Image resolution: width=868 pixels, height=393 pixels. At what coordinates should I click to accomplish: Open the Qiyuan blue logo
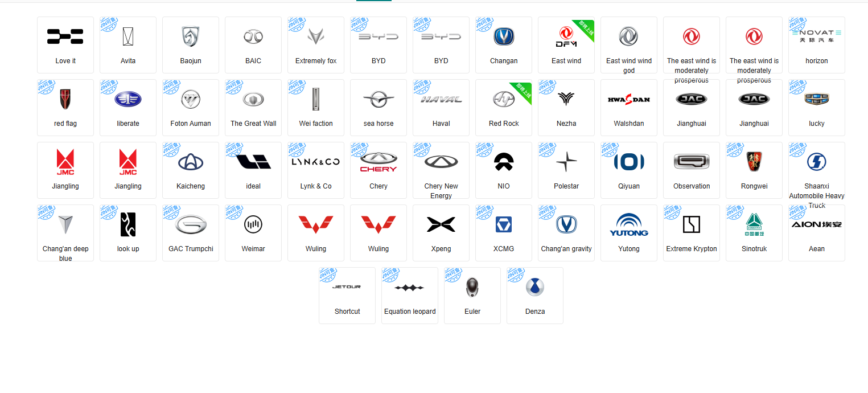tap(629, 162)
